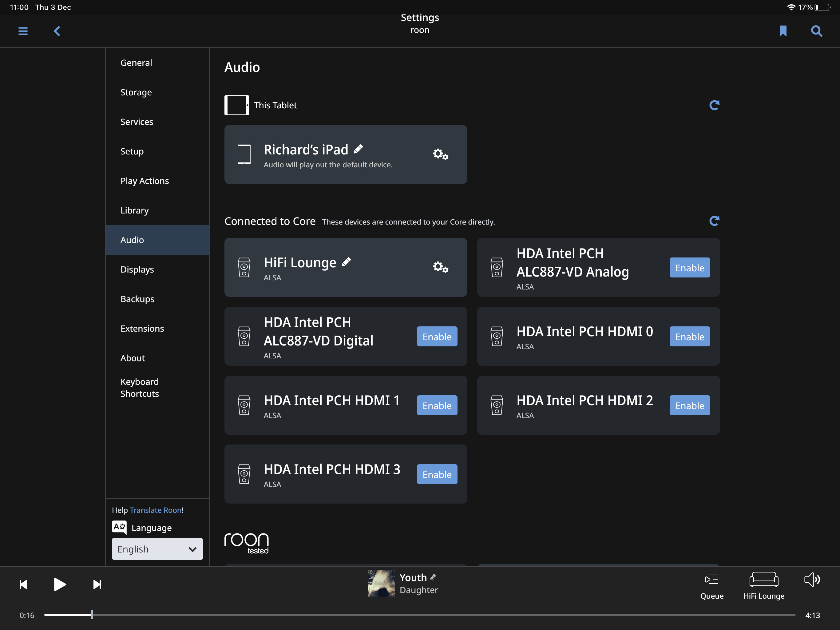Image resolution: width=840 pixels, height=630 pixels.
Task: Open Displays settings
Action: (157, 269)
